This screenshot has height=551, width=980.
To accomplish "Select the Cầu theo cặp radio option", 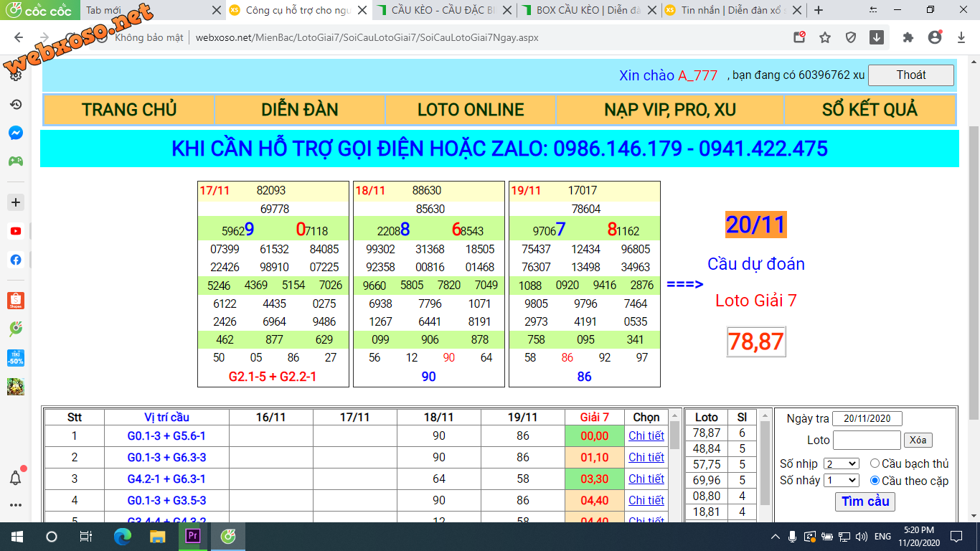I will 875,481.
